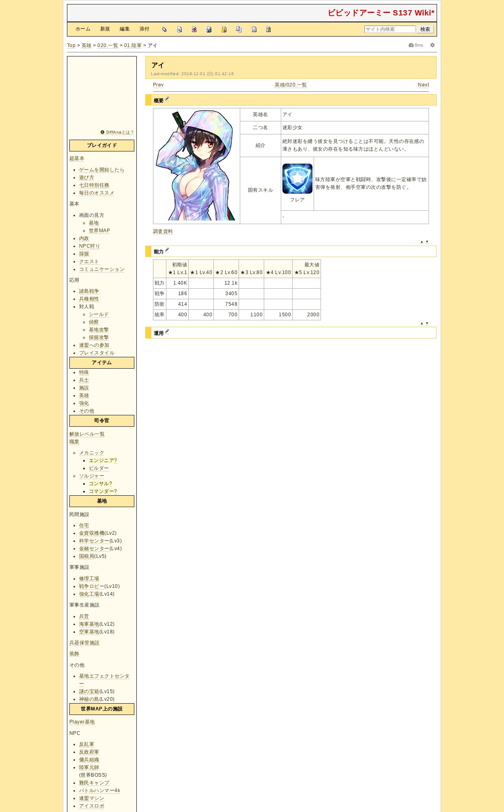The width and height of the screenshot is (504, 812).
Task: Open Player基地 sidebar link
Action: pyautogui.click(x=82, y=722)
